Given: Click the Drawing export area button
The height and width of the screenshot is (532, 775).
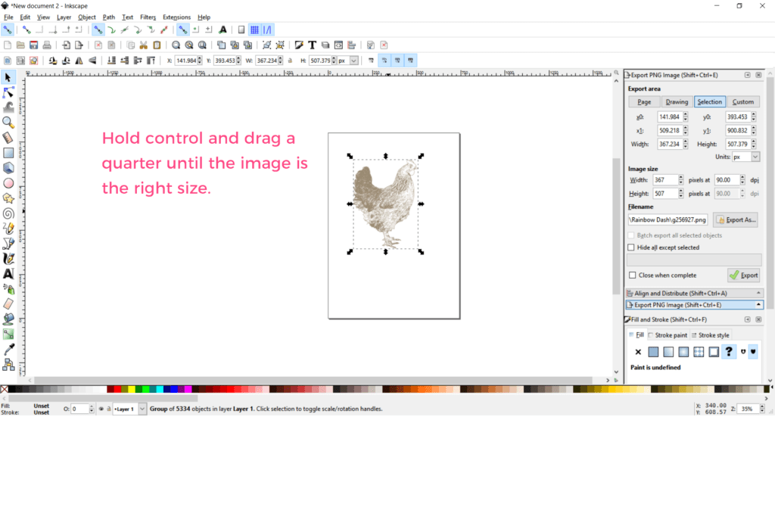Looking at the screenshot, I should point(677,102).
